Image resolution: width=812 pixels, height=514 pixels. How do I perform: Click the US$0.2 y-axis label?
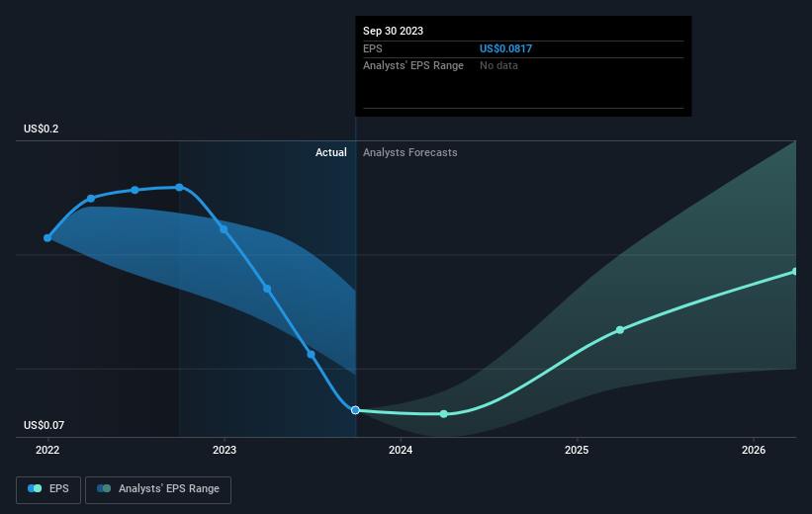[x=41, y=128]
